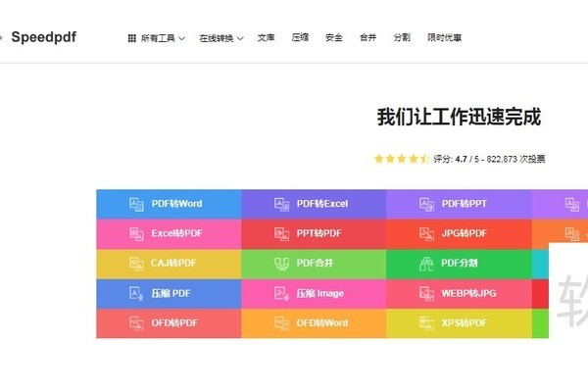Click the CAJ转PDF icon
Image resolution: width=588 pixels, height=392 pixels.
pos(136,264)
